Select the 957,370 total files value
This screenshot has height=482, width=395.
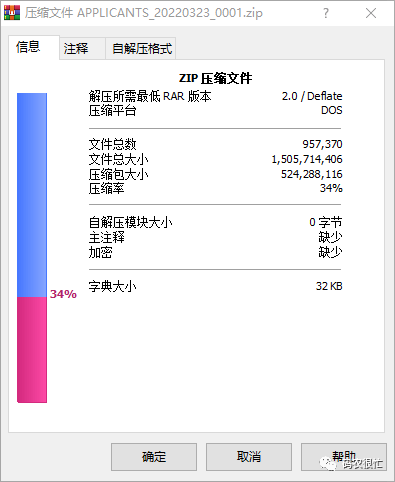click(x=322, y=144)
